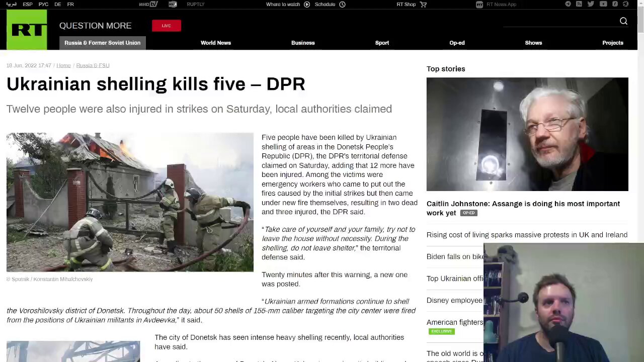Open the InoTV logo link
The width and height of the screenshot is (644, 362).
point(148,4)
